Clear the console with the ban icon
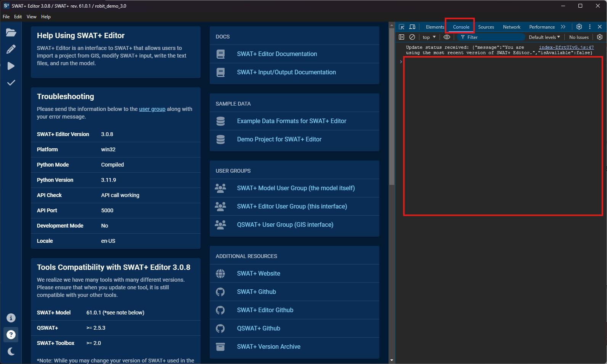Image resolution: width=607 pixels, height=364 pixels. coord(412,37)
